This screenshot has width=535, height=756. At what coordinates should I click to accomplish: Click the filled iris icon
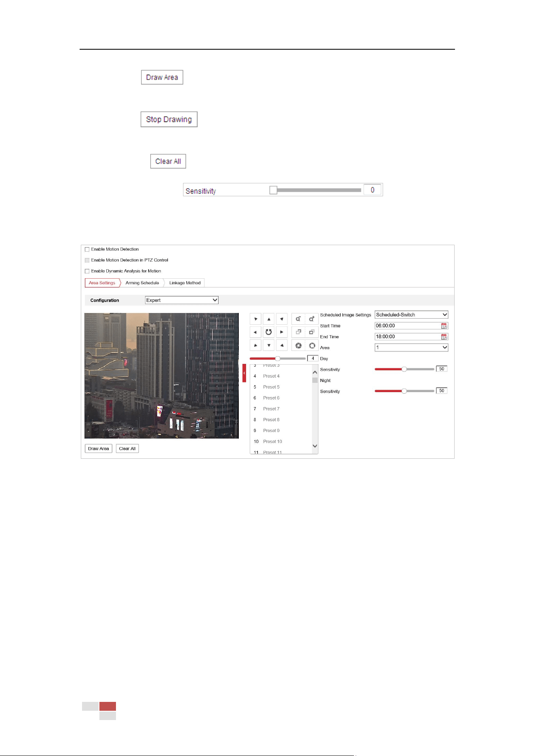click(x=298, y=345)
